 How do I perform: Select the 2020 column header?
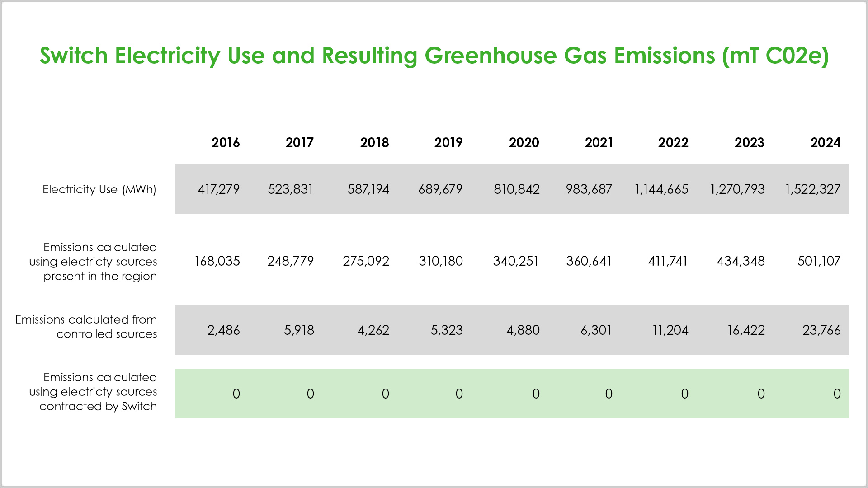point(524,143)
